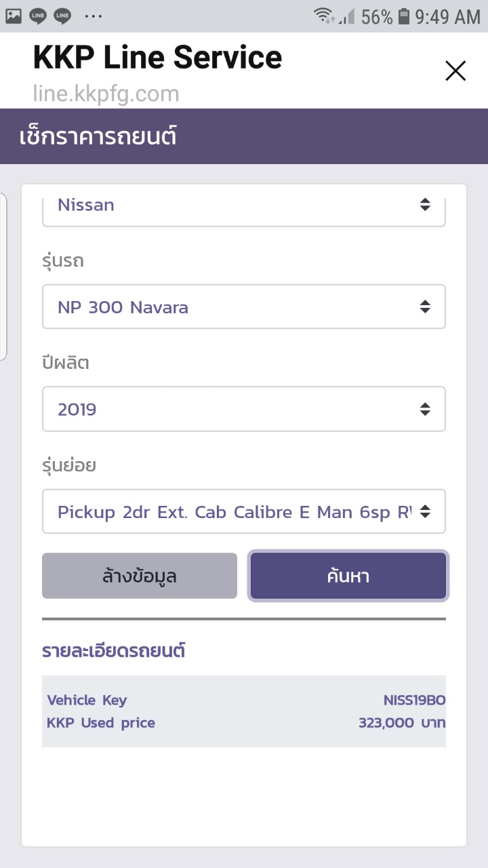Open the NP 300 Navara model dropdown
Image resolution: width=488 pixels, height=868 pixels.
(x=243, y=307)
